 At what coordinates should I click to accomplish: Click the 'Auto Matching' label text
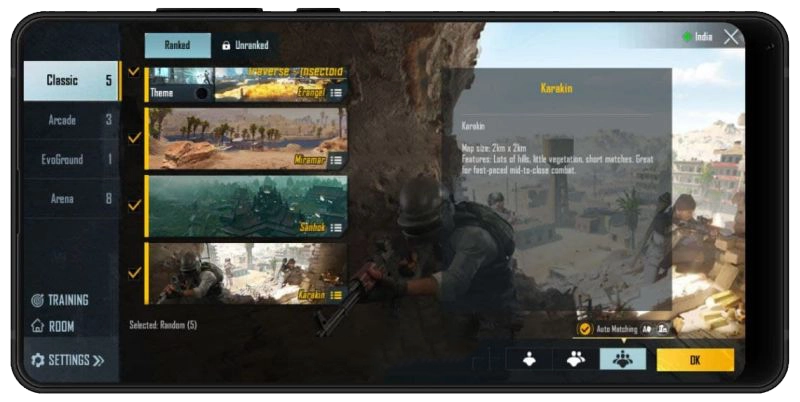(617, 329)
